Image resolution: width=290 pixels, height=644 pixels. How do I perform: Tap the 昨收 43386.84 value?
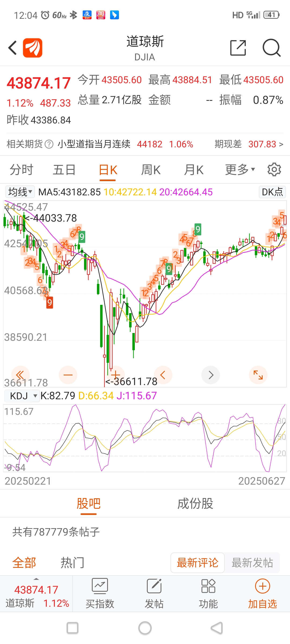tap(39, 120)
